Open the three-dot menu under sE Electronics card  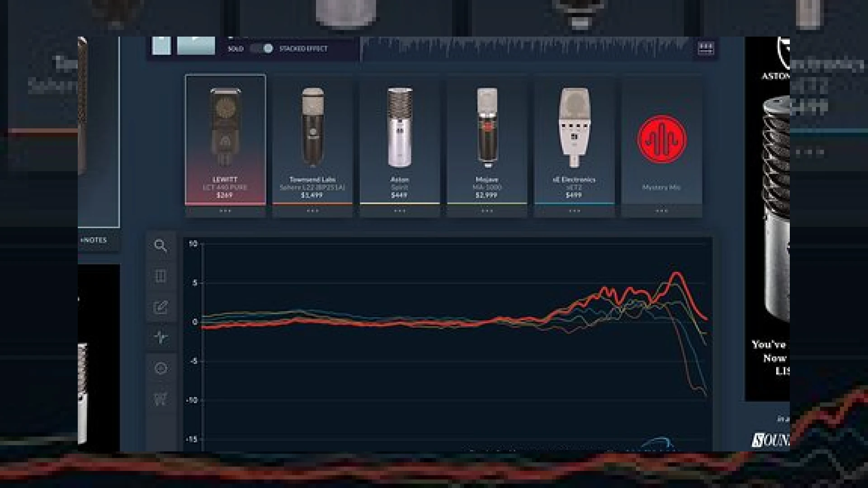pyautogui.click(x=574, y=211)
